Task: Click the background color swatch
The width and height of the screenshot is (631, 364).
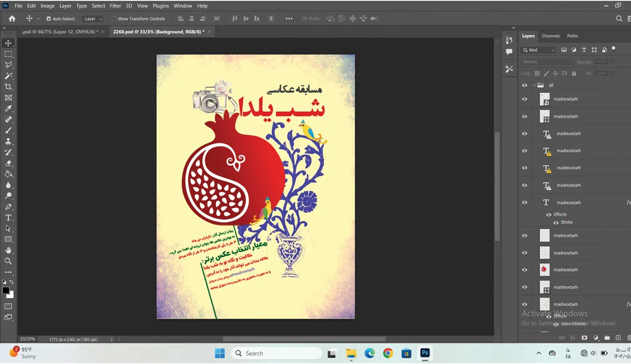Action: pyautogui.click(x=10, y=295)
